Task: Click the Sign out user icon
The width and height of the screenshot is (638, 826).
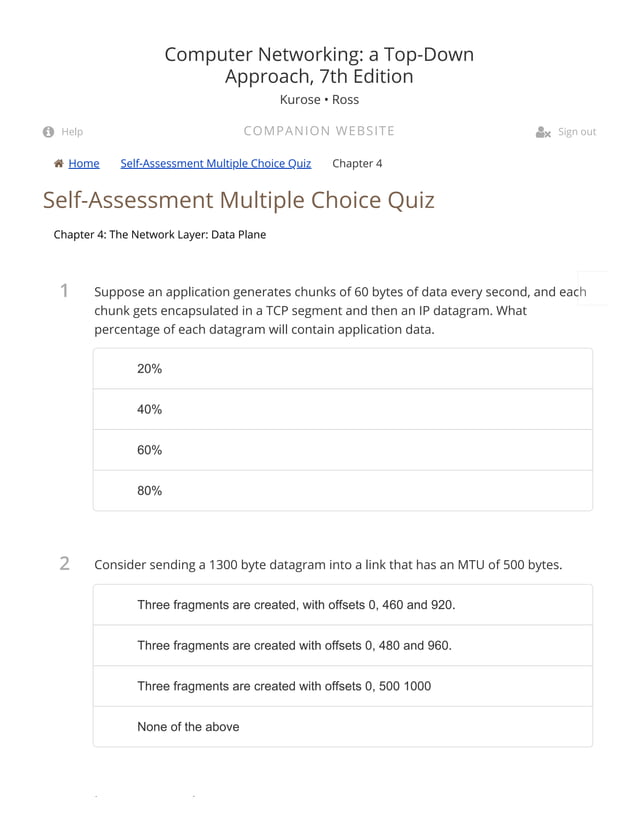Action: [543, 132]
